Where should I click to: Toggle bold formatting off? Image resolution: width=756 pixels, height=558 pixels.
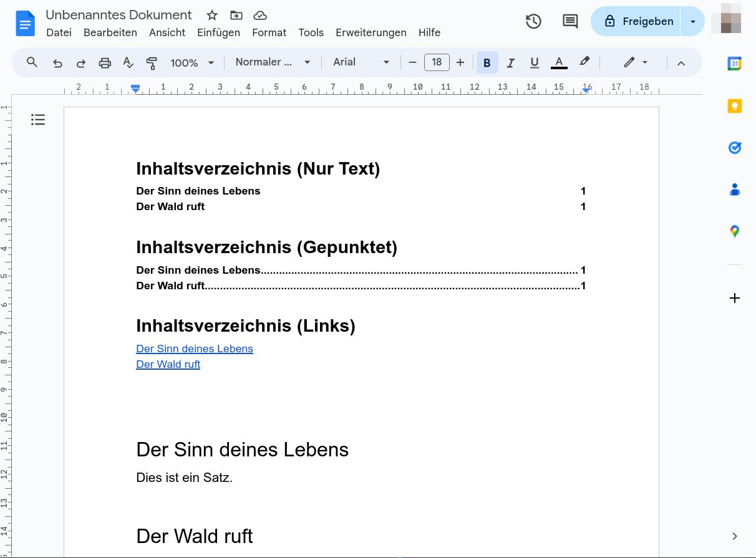coord(487,62)
